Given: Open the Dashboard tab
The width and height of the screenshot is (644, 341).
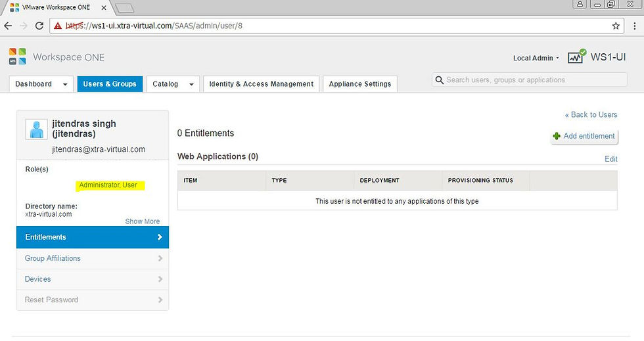Looking at the screenshot, I should (x=41, y=84).
